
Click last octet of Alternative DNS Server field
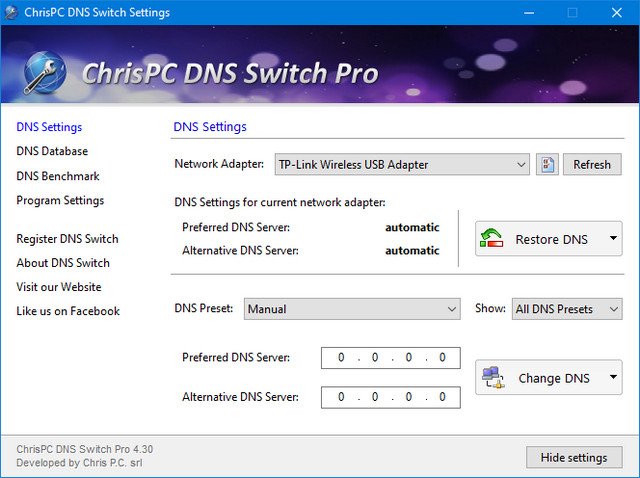click(442, 397)
